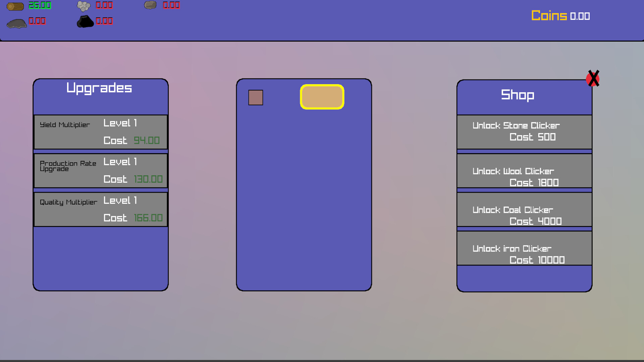The image size is (644, 362).
Task: Close the menu with the red X
Action: tap(593, 78)
